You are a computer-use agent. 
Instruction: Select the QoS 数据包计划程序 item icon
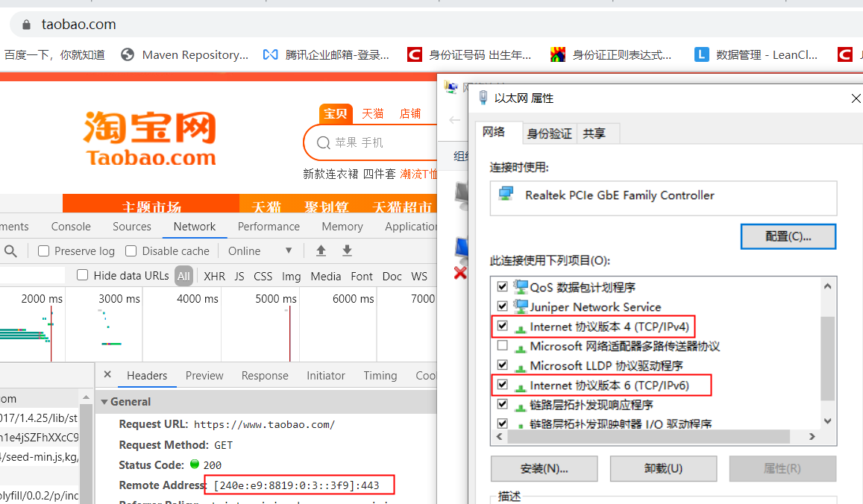click(520, 286)
